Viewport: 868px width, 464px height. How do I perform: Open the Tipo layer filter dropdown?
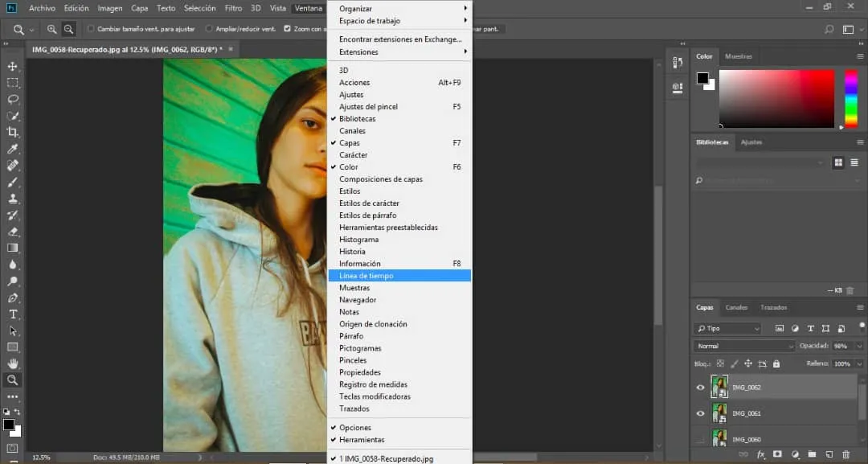point(728,328)
